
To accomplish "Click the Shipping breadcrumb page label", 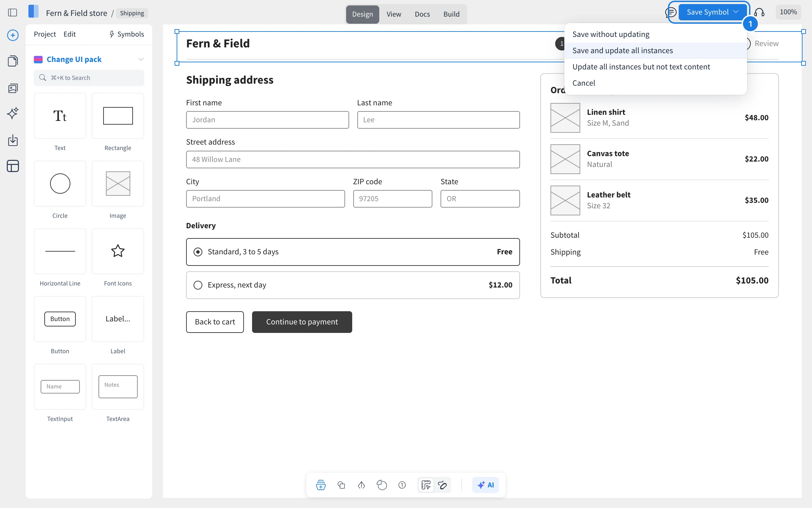I will click(132, 13).
